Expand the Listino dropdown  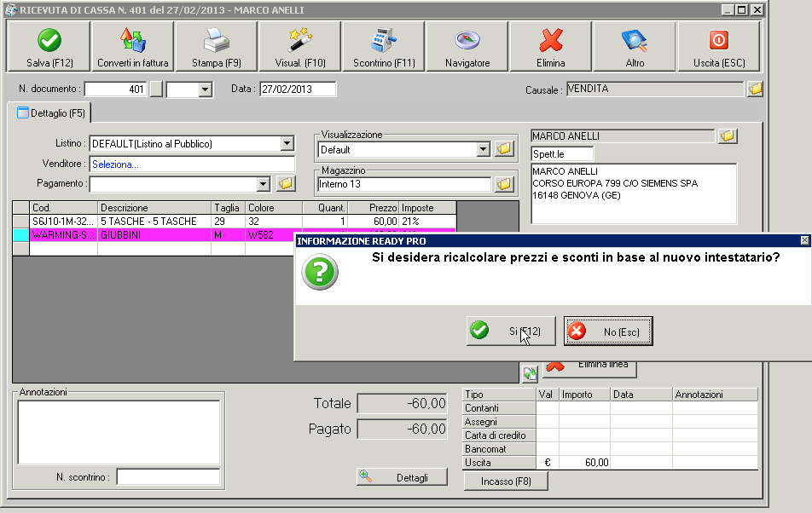click(287, 143)
